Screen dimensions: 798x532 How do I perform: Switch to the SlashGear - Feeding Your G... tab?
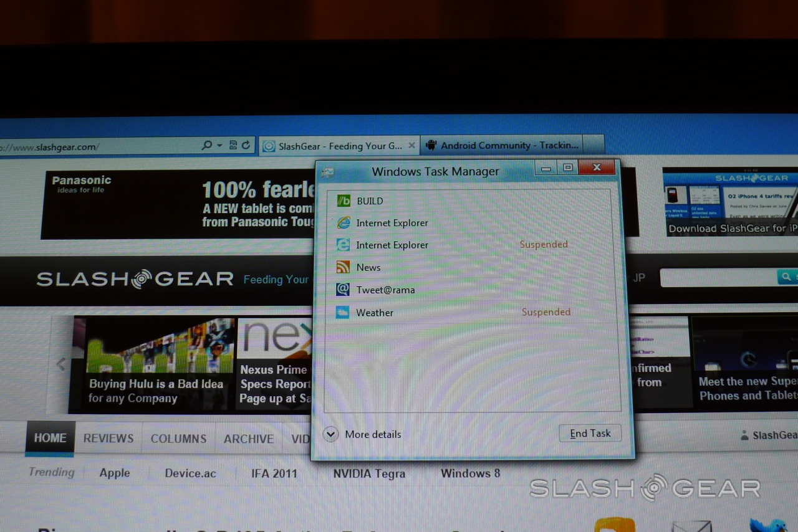coord(340,146)
